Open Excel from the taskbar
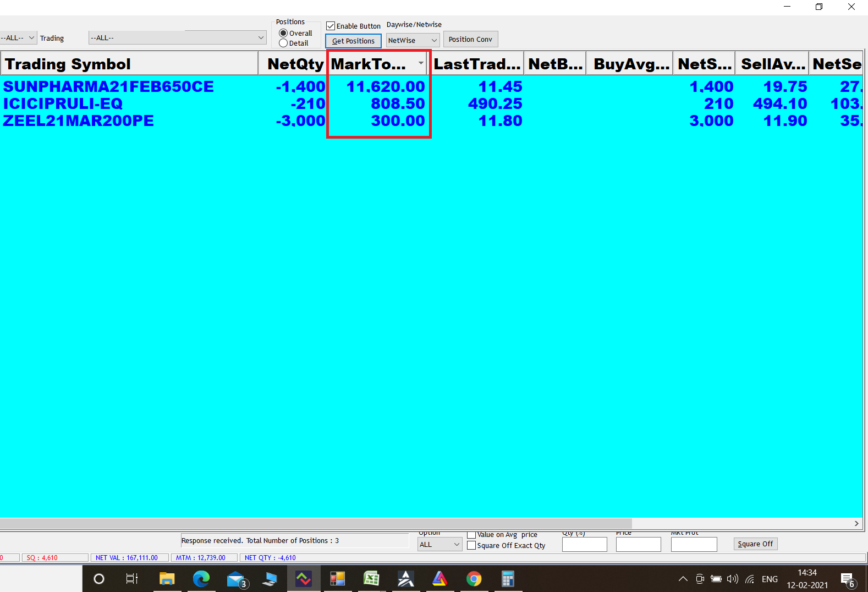The height and width of the screenshot is (592, 868). tap(371, 579)
